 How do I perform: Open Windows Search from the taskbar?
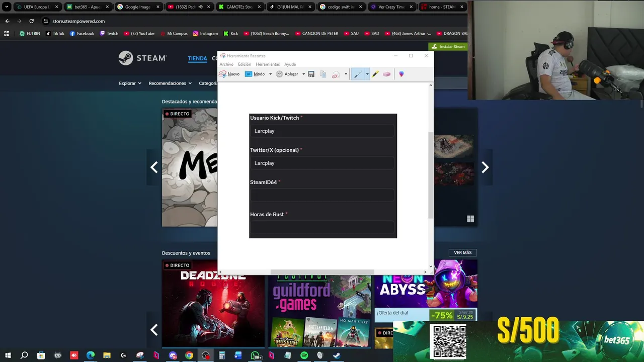click(24, 355)
